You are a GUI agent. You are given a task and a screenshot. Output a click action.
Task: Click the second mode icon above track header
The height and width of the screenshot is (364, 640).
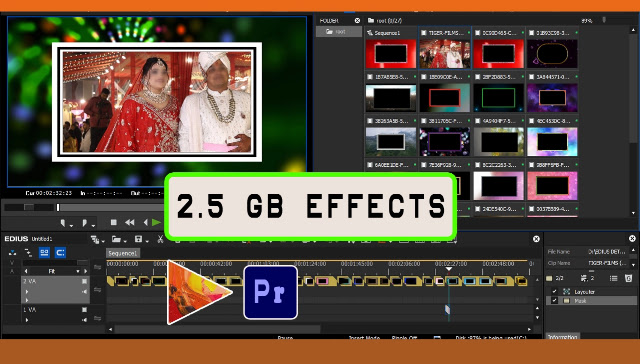pyautogui.click(x=28, y=253)
